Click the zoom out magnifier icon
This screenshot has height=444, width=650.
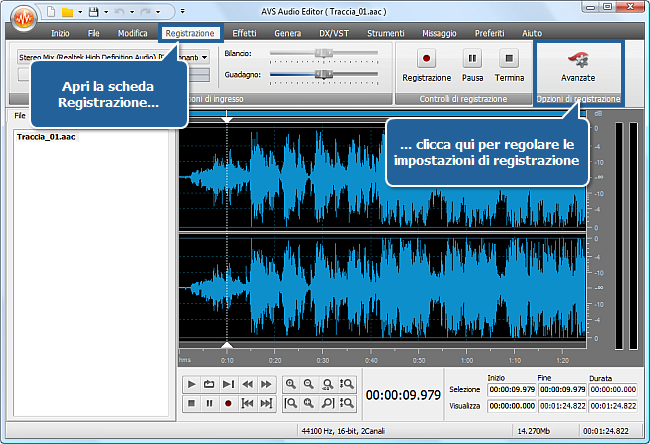(x=310, y=384)
